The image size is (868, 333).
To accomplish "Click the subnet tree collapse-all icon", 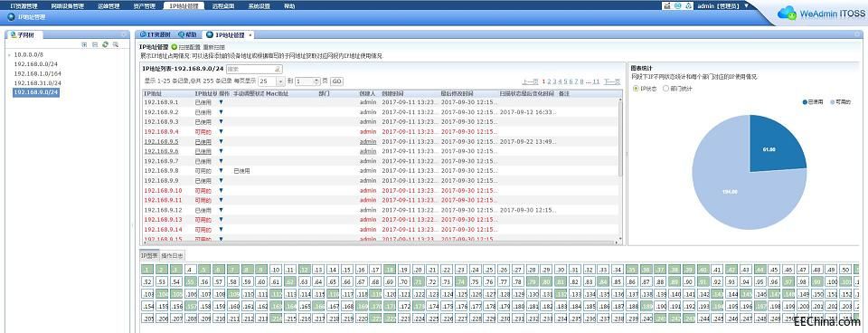I will tap(95, 44).
